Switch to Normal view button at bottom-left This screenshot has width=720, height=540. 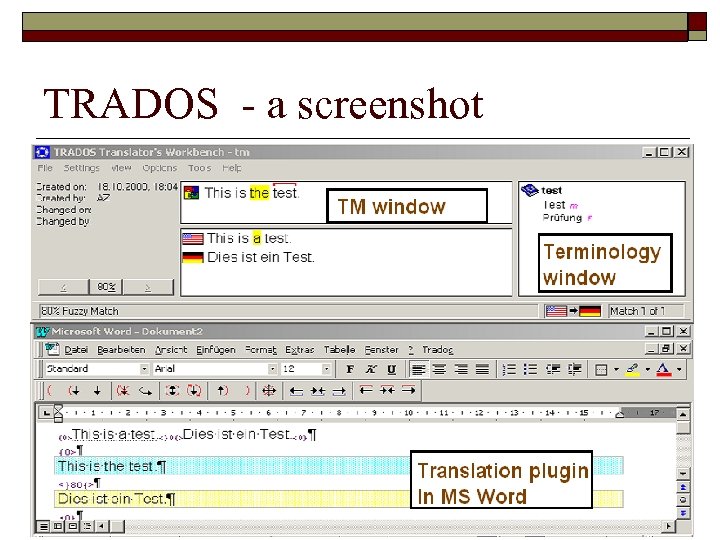43,526
